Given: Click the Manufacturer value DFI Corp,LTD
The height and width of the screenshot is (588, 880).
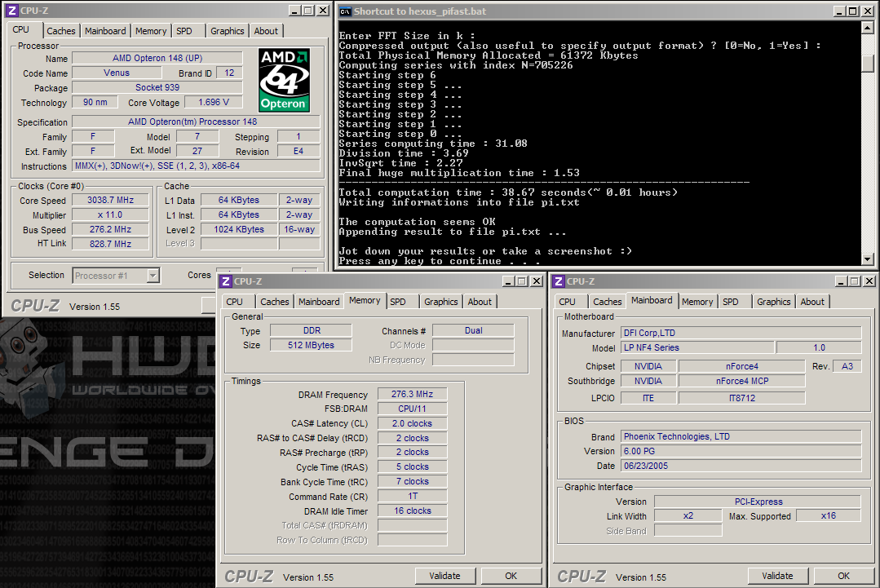Looking at the screenshot, I should pyautogui.click(x=741, y=333).
